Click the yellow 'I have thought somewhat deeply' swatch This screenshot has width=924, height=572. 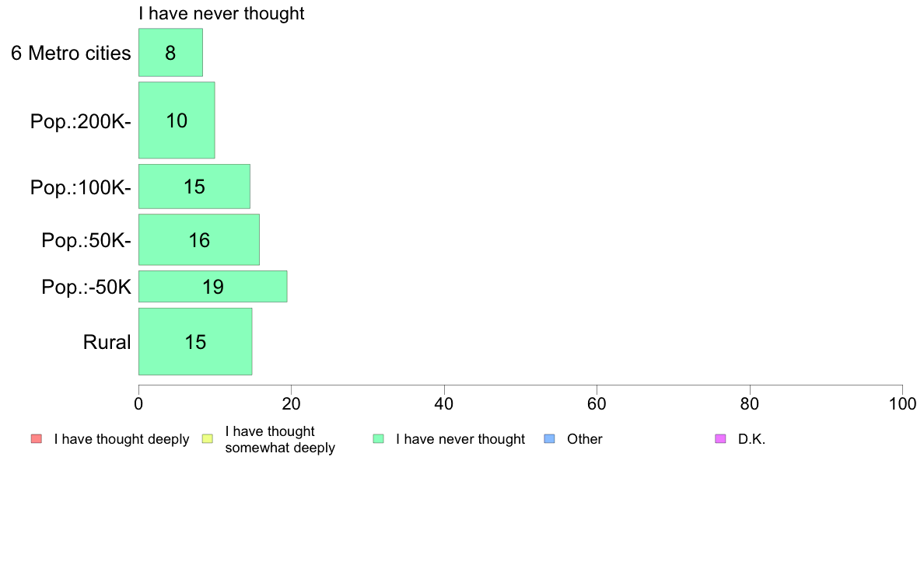coord(208,439)
